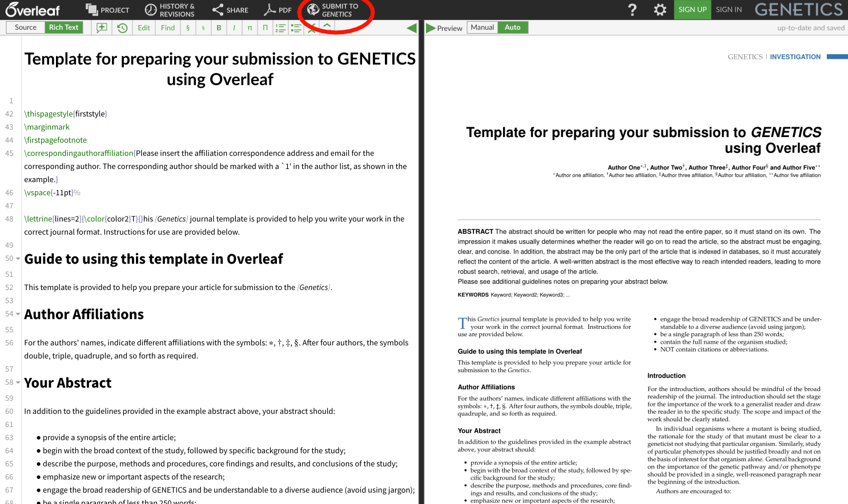Collapse the Author Affiliations section
Viewport: 848px width, 504px height.
pos(18,314)
